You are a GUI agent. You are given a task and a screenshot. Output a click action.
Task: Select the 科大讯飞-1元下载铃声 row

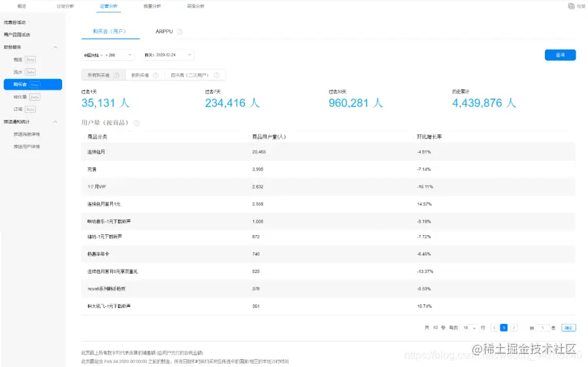[x=328, y=306]
